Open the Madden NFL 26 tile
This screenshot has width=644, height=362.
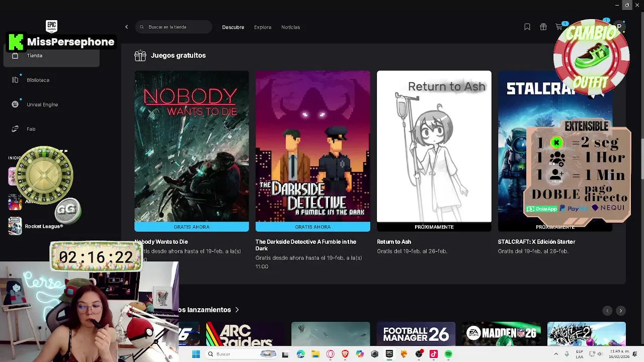502,334
